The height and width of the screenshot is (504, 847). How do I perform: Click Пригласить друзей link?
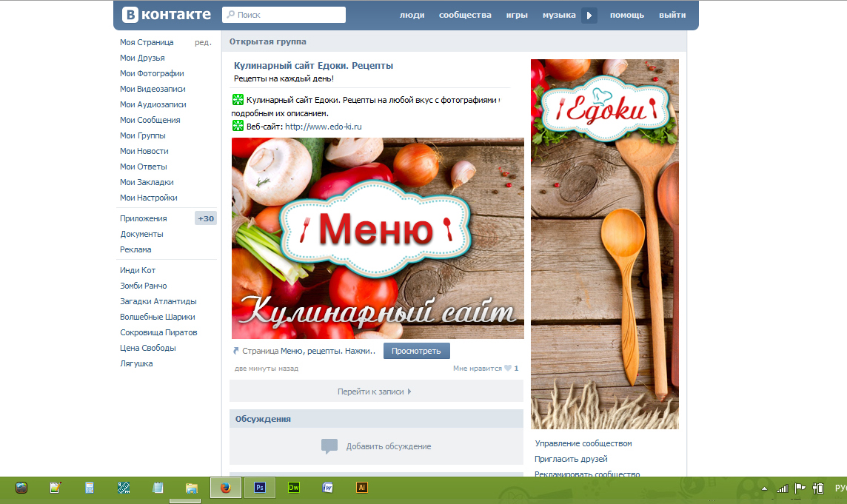[571, 459]
